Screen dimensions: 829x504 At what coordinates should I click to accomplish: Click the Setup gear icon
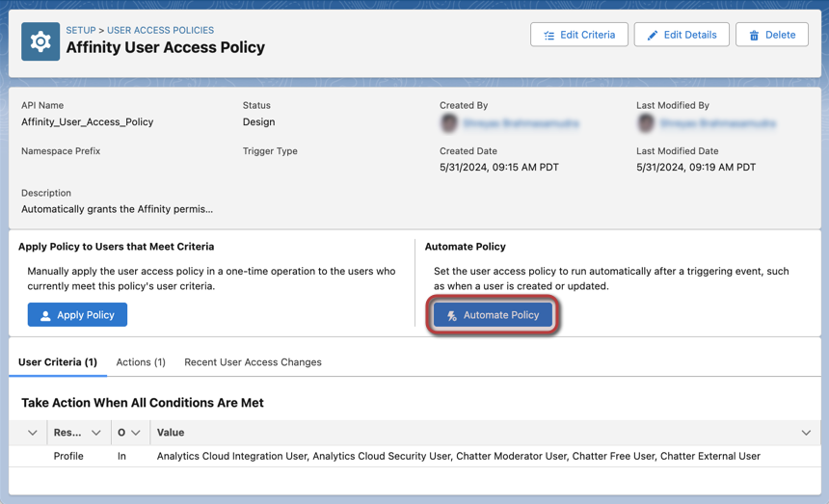(x=40, y=41)
